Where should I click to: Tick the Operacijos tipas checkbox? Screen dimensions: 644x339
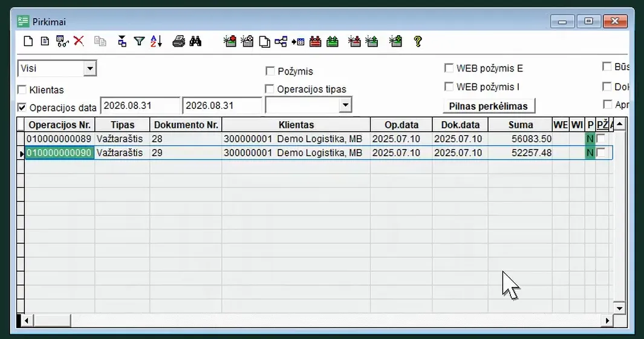point(270,89)
